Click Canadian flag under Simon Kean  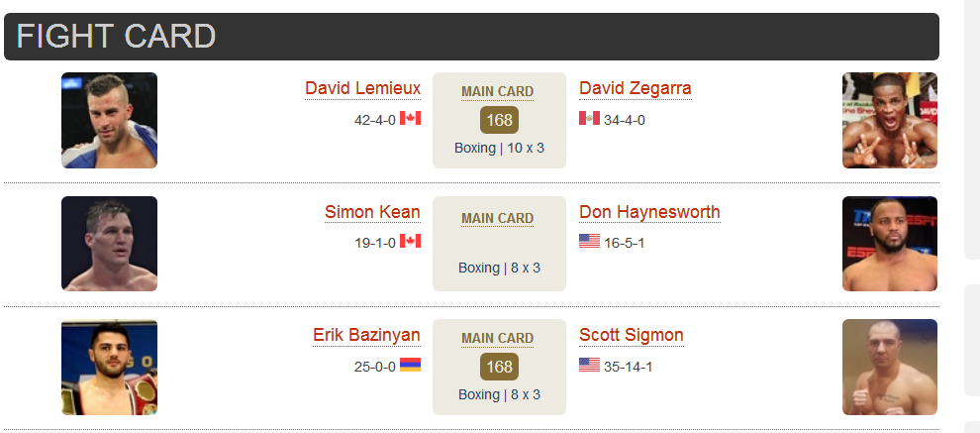click(x=410, y=241)
